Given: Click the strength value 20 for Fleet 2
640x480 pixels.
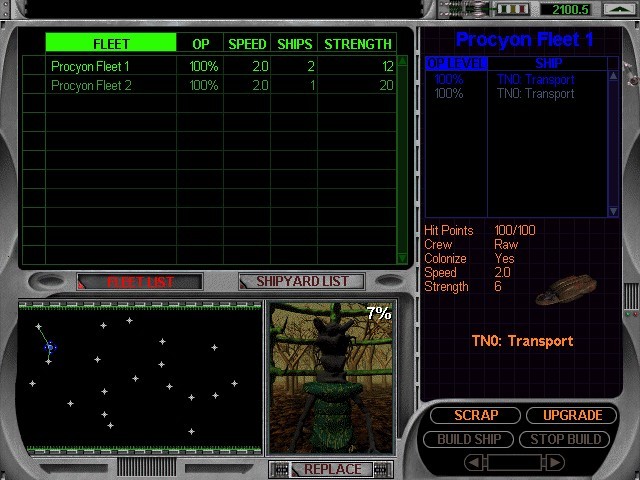Looking at the screenshot, I should tap(386, 85).
